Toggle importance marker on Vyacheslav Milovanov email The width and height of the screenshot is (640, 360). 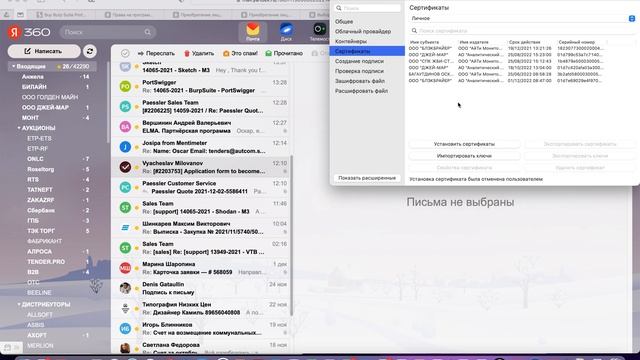[137, 167]
